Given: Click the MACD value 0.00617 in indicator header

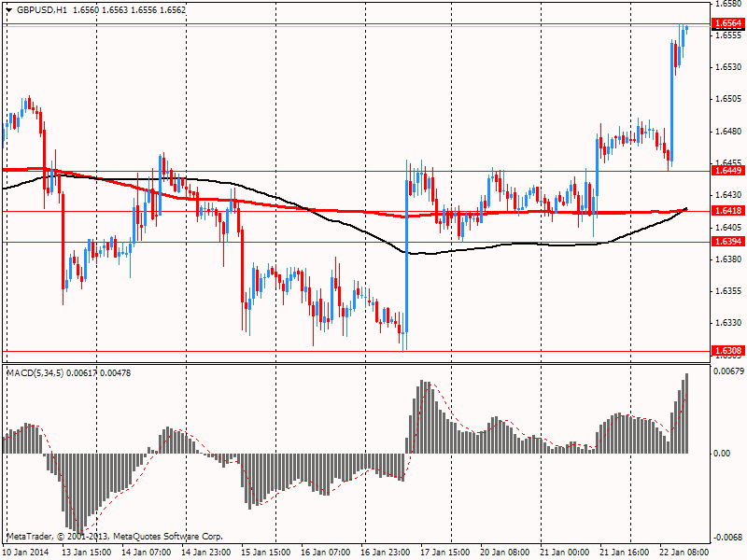Looking at the screenshot, I should [x=81, y=372].
